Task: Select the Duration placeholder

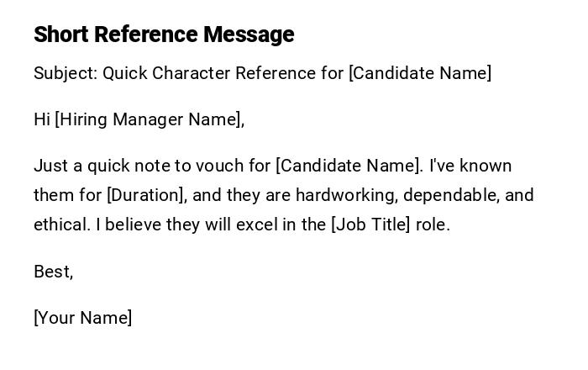Action: coord(146,195)
